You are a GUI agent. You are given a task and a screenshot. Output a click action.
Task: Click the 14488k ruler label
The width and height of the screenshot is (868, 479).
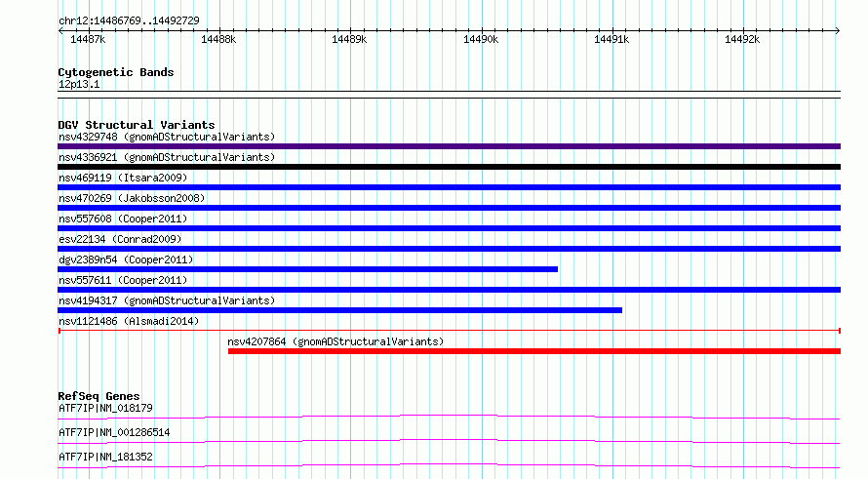pyautogui.click(x=218, y=39)
